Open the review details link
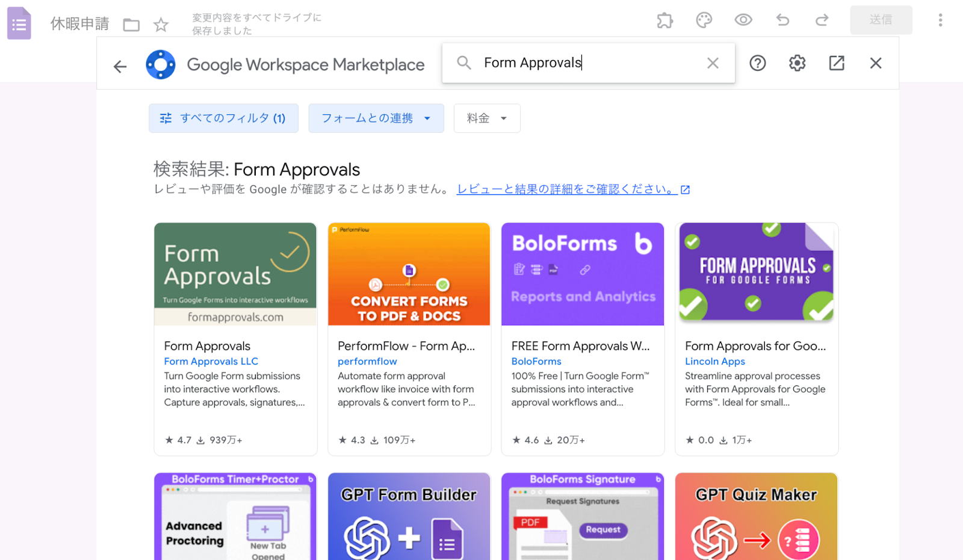 click(567, 189)
